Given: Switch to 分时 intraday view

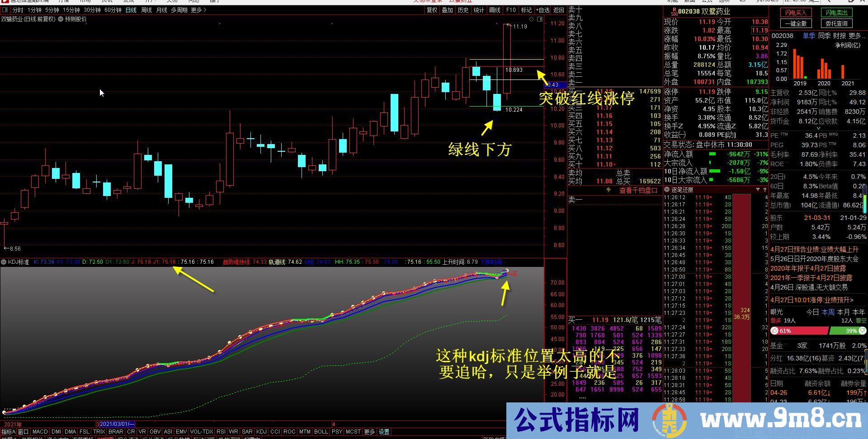Looking at the screenshot, I should click(18, 9).
